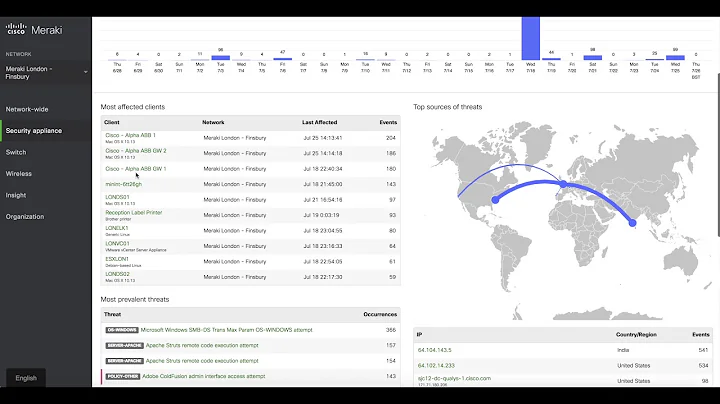Open client minim-6tt26gh
This screenshot has width=720, height=404.
(124, 184)
